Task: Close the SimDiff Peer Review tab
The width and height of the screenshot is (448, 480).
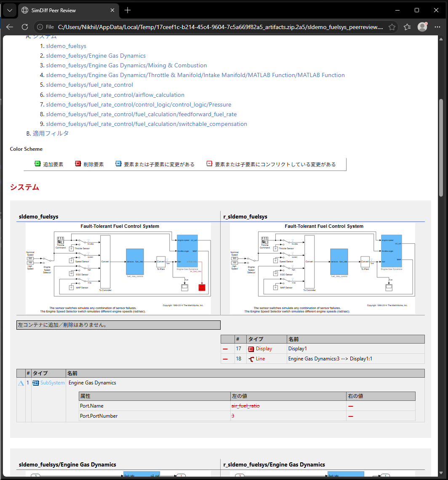Action: click(112, 10)
